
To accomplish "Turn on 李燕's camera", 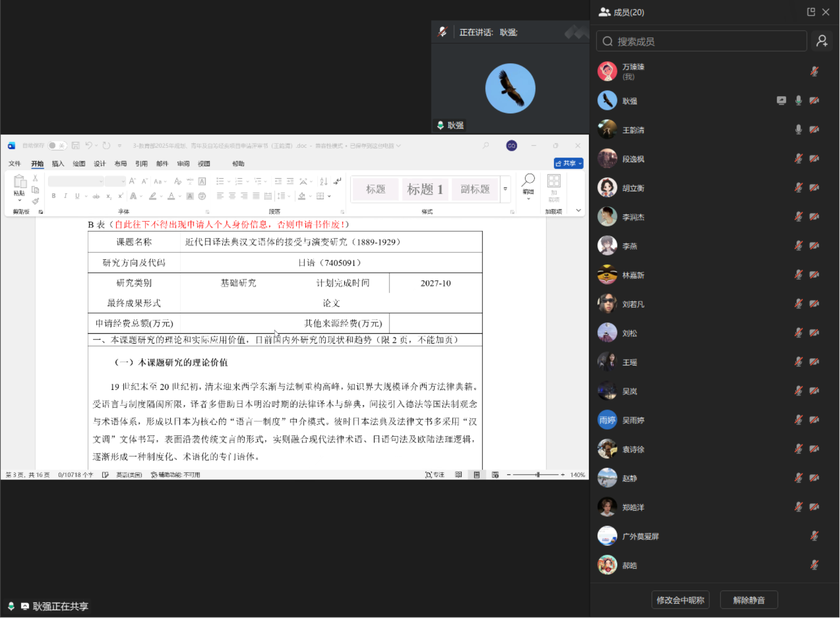I will (x=815, y=246).
